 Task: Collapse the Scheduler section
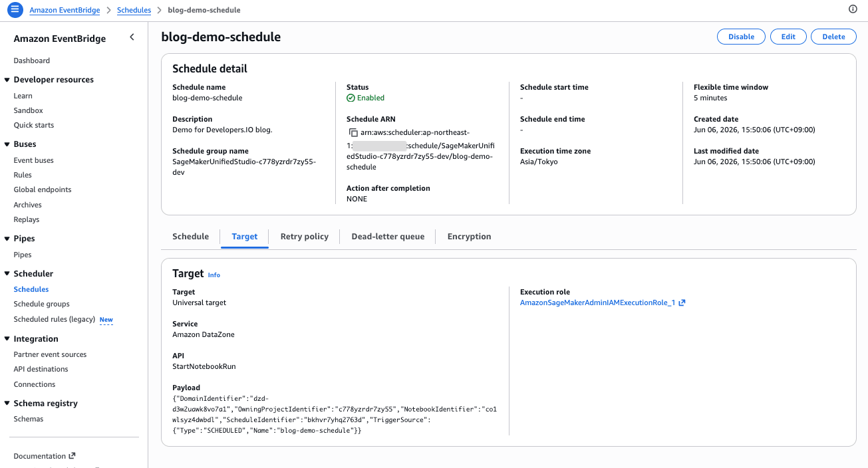(x=7, y=274)
